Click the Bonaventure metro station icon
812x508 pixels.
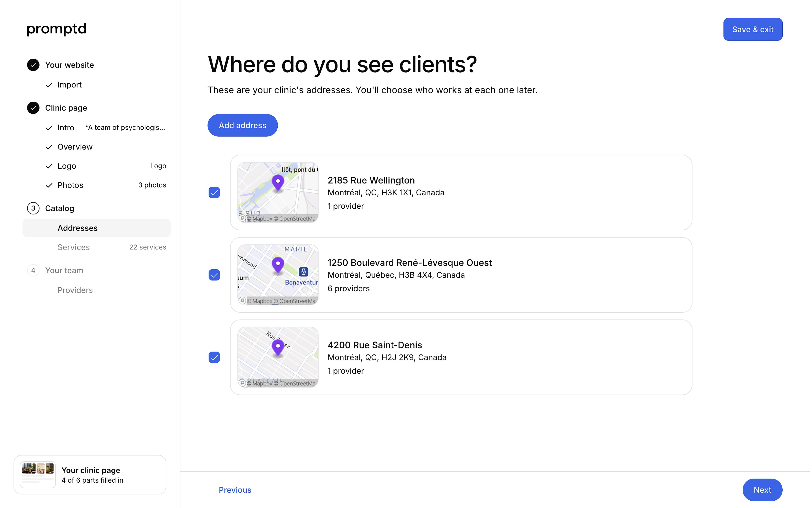[x=303, y=272]
